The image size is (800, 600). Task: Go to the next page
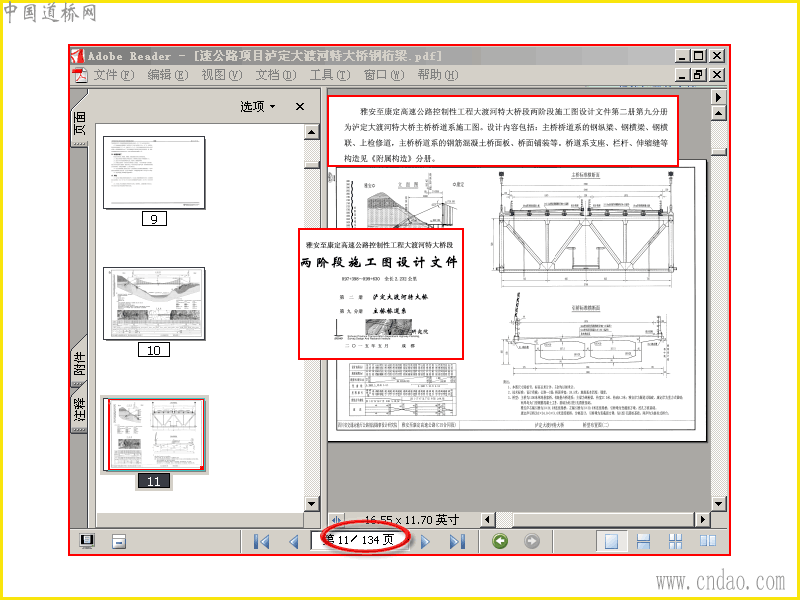click(425, 541)
